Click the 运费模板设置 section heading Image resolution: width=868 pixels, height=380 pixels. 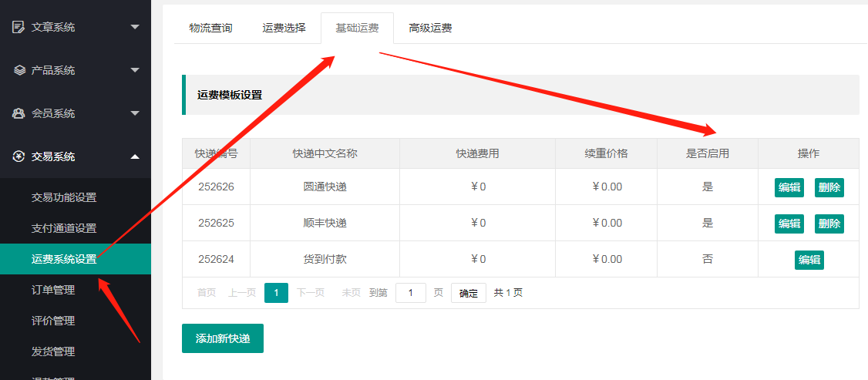[230, 95]
